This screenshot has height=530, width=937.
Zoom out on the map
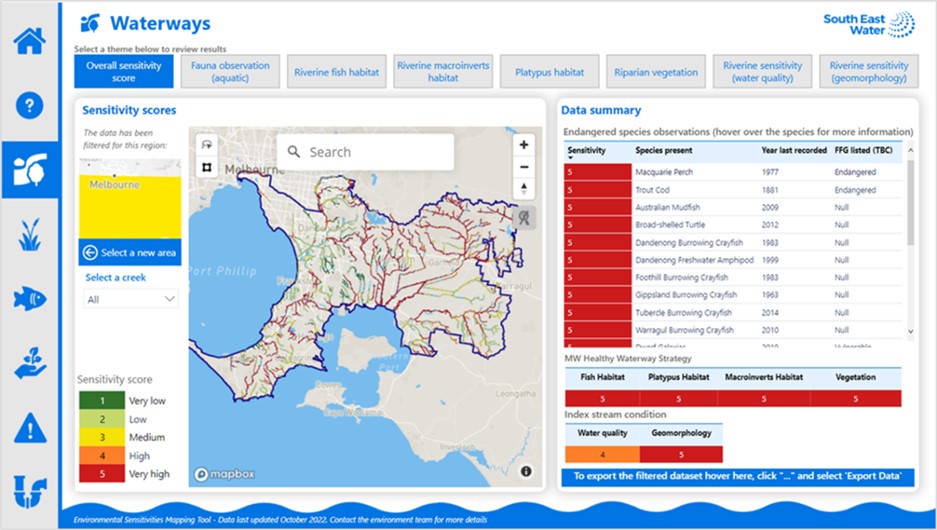click(x=524, y=166)
